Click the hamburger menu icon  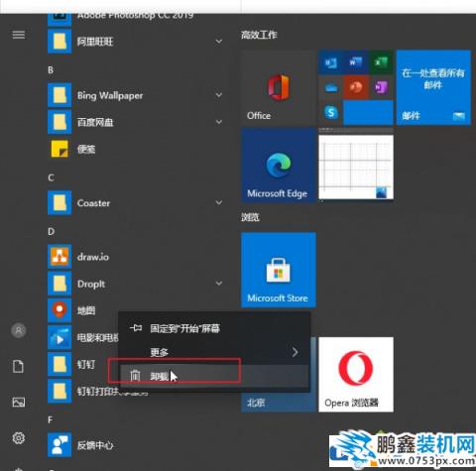tap(19, 35)
